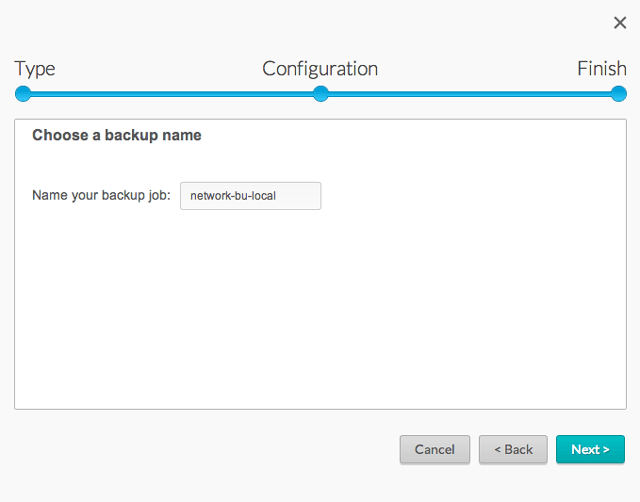Screen dimensions: 640x502
Task: Click the '>' arrow on Next button
Action: tap(606, 450)
